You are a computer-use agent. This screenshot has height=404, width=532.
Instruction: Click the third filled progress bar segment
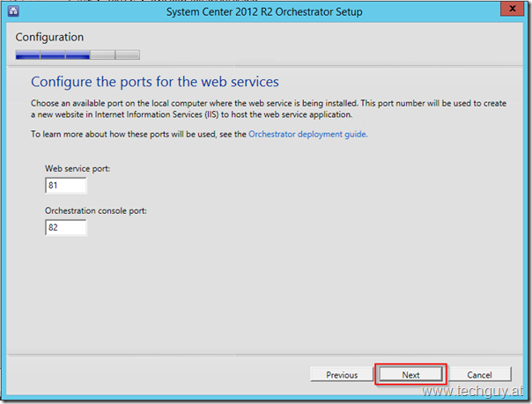point(78,55)
